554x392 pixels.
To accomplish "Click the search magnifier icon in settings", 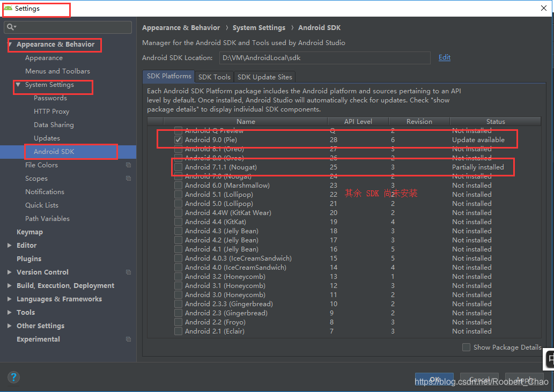I will click(11, 27).
